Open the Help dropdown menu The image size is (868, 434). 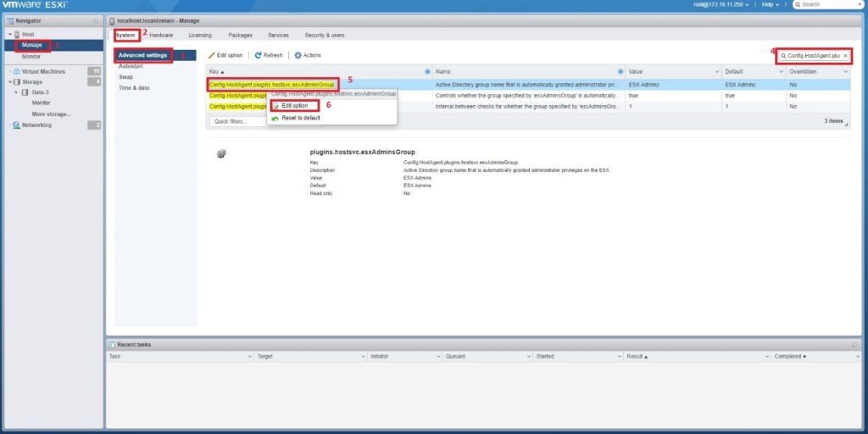point(770,4)
